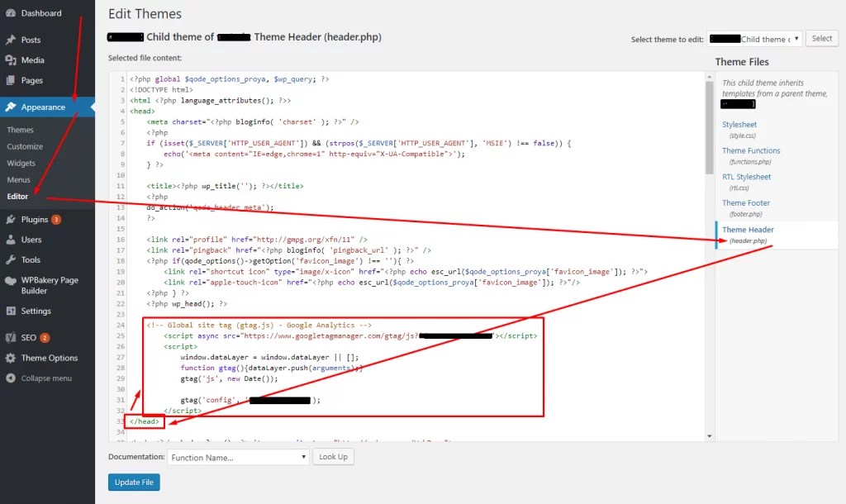
Task: Click the scrollbar down arrow in editor
Action: (x=710, y=436)
